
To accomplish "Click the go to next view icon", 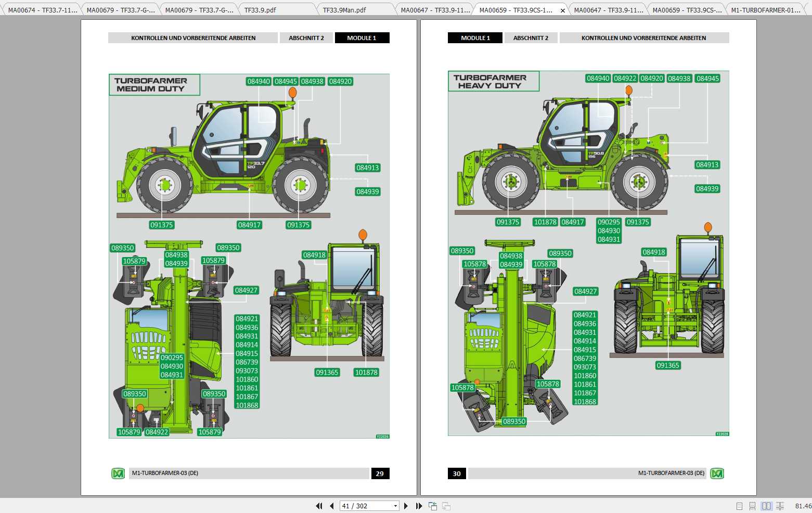I will point(446,506).
